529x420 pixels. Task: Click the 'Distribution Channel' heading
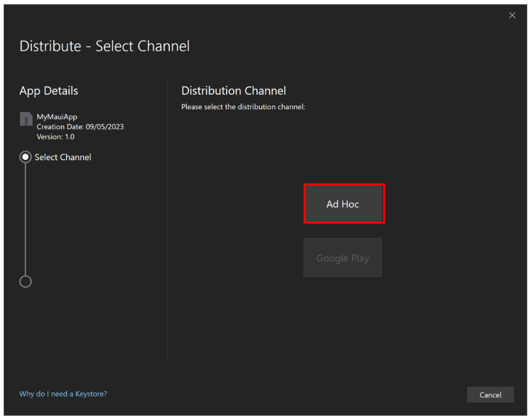pyautogui.click(x=234, y=91)
